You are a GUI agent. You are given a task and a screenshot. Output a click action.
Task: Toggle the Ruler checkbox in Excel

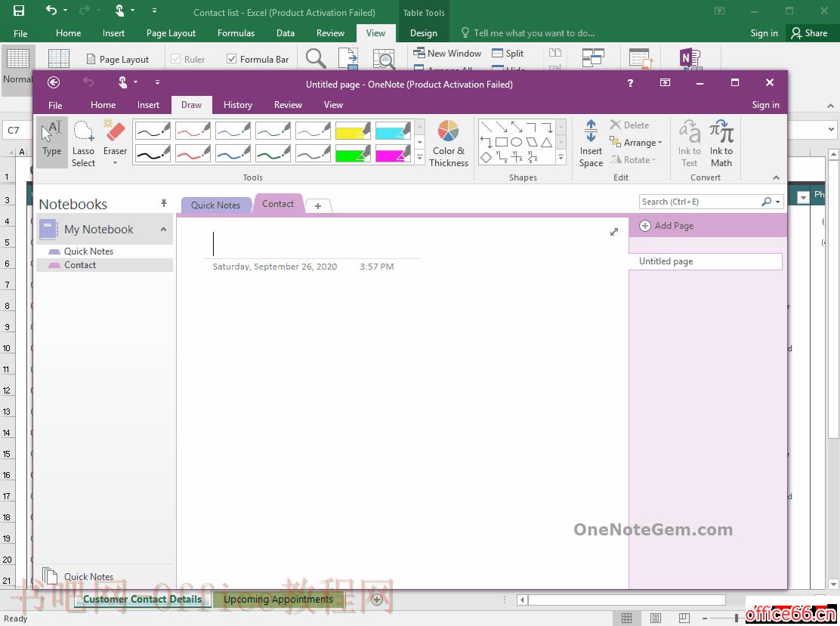click(175, 59)
